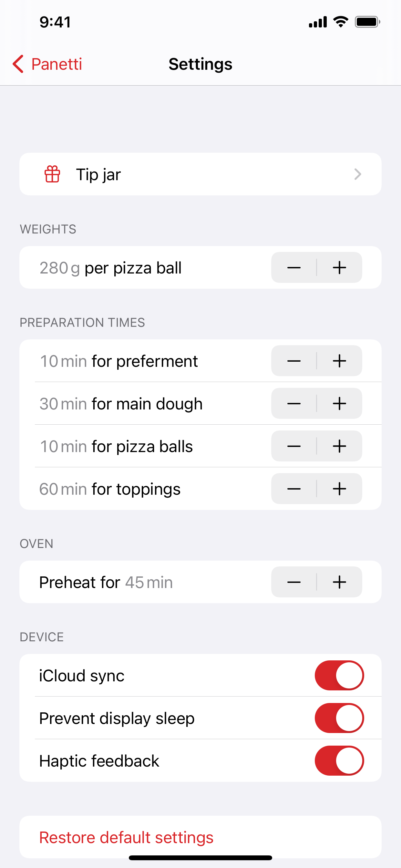Increase pizza ball weight with plus
The image size is (401, 868).
[339, 268]
